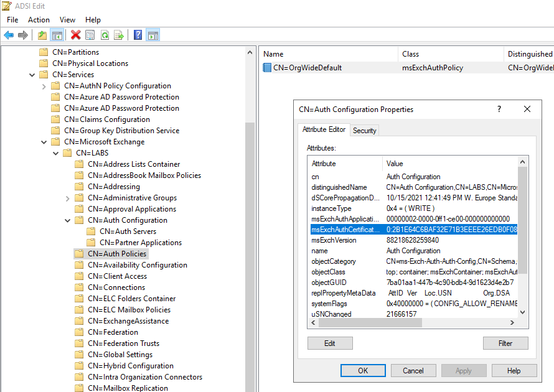Click the Edit button in the dialog
This screenshot has width=554, height=392.
330,343
